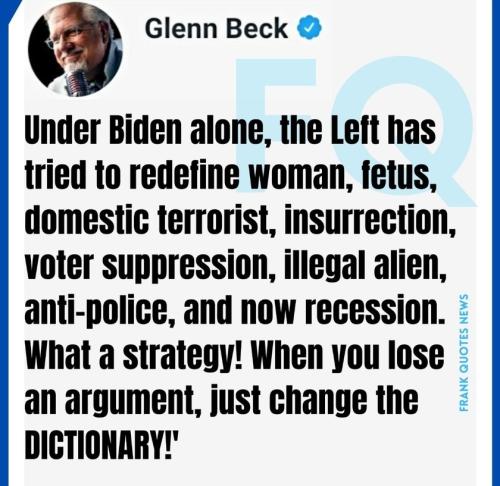The image size is (500, 486).
Task: Click the Glenn Beck account name
Action: (216, 28)
